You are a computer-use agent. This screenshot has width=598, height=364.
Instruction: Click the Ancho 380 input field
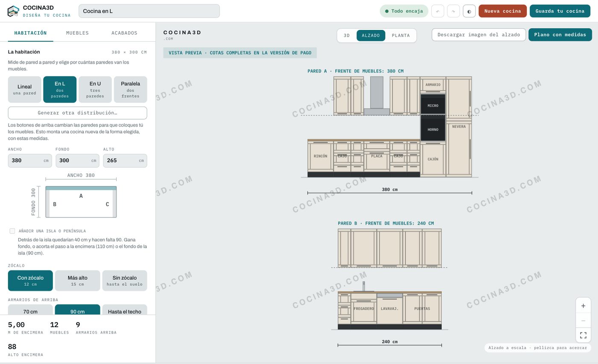(30, 161)
